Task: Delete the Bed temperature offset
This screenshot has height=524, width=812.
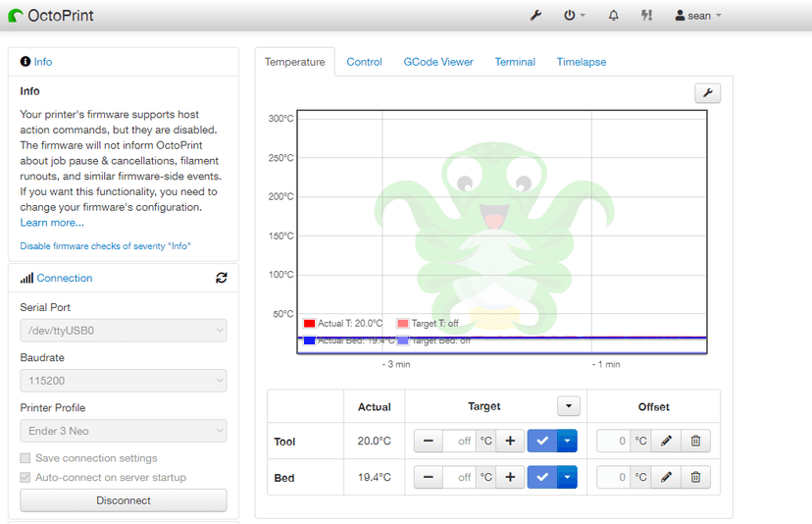Action: (695, 478)
